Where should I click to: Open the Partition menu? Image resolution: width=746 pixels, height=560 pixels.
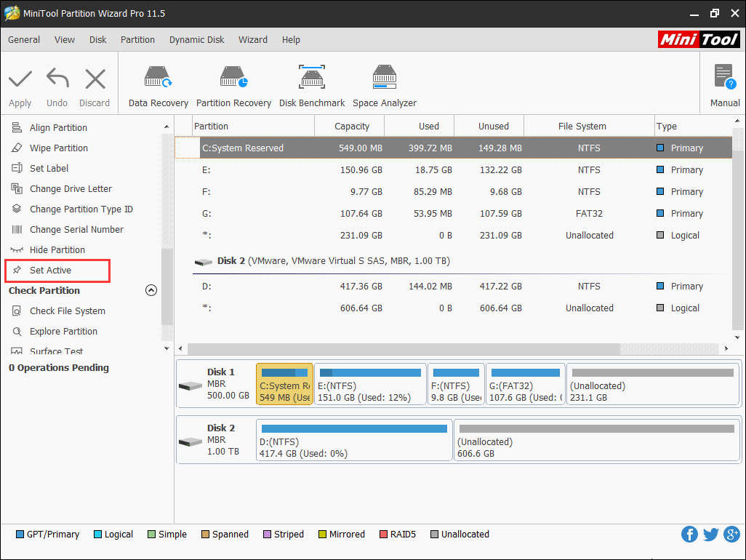(x=137, y=40)
